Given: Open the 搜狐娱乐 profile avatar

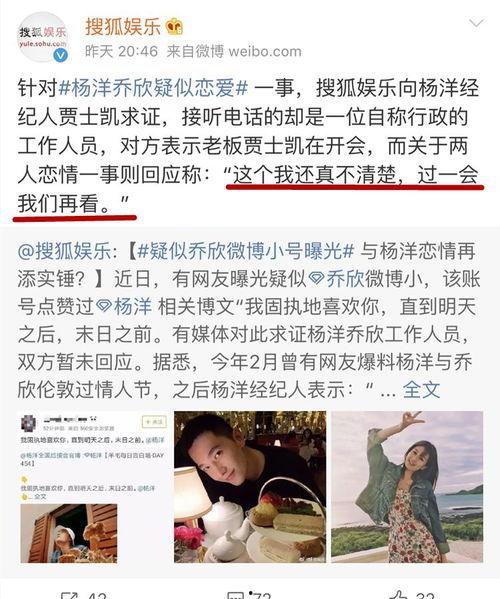Looking at the screenshot, I should click(43, 37).
